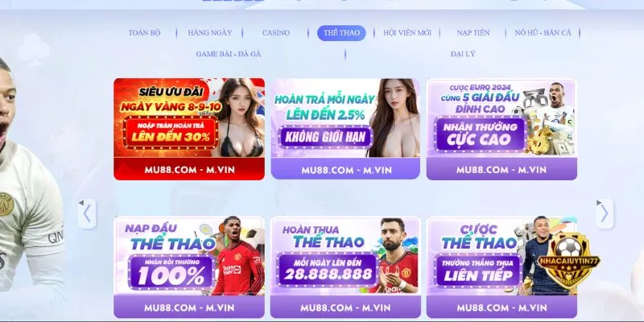Open the Hoàn Trả Mỗi Ngày 2.5% promotion
The image size is (644, 322).
point(345,129)
